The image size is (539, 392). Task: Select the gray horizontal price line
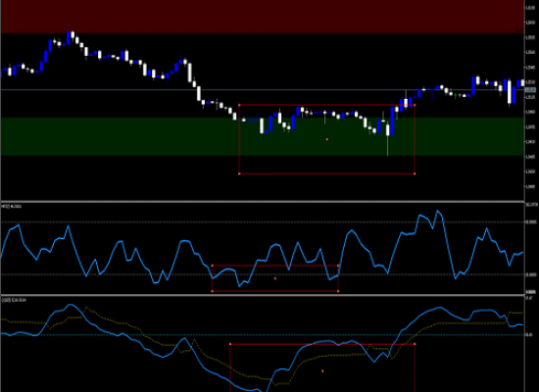click(x=263, y=90)
